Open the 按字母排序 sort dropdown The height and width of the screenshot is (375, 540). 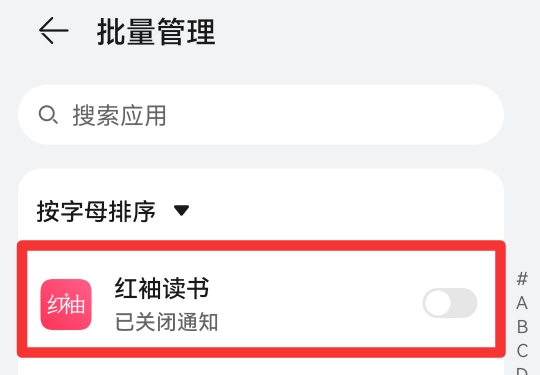click(x=113, y=211)
